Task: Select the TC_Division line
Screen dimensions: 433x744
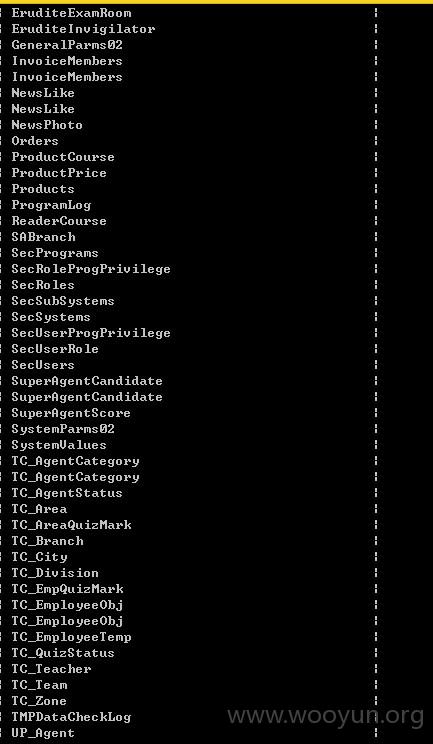Action: (55, 573)
